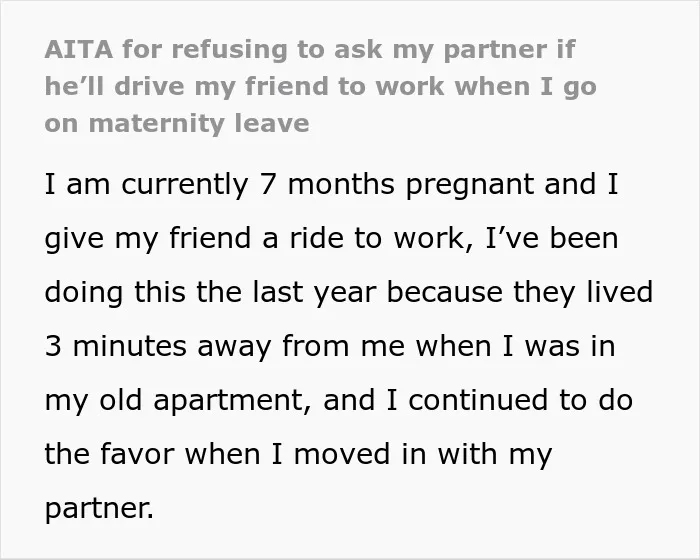This screenshot has height=559, width=700.
Task: Click the title line 'on maternity leave'
Action: pyautogui.click(x=177, y=123)
